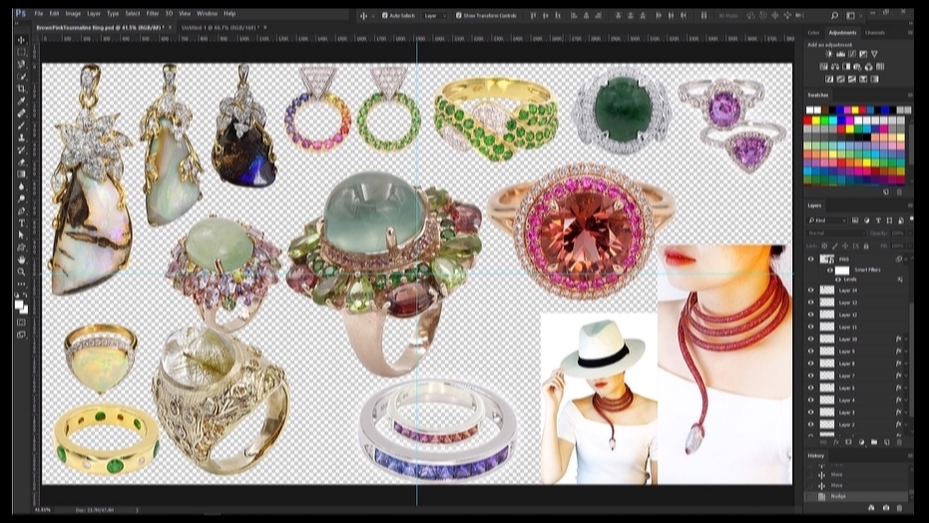Viewport: 929px width, 523px height.
Task: Select the Move tool in the toolbar
Action: tap(21, 40)
